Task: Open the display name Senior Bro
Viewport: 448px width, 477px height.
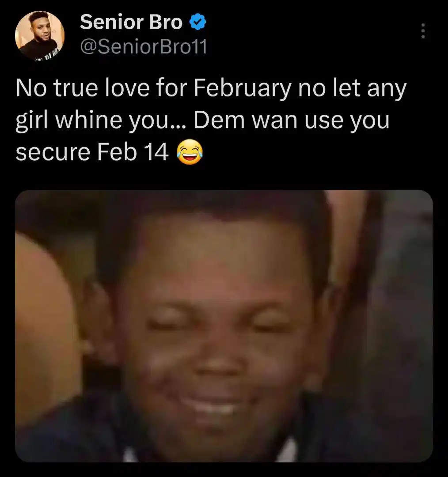Action: tap(131, 22)
